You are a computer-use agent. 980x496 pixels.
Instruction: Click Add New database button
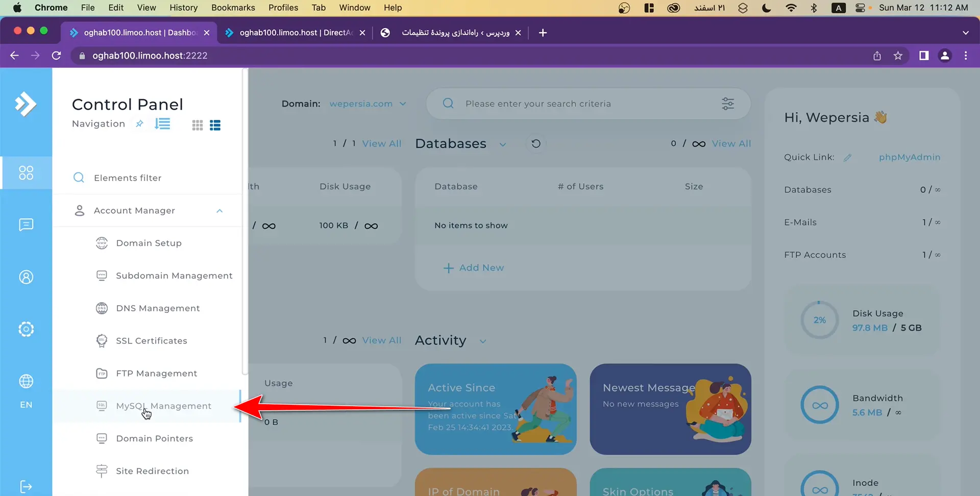474,268
